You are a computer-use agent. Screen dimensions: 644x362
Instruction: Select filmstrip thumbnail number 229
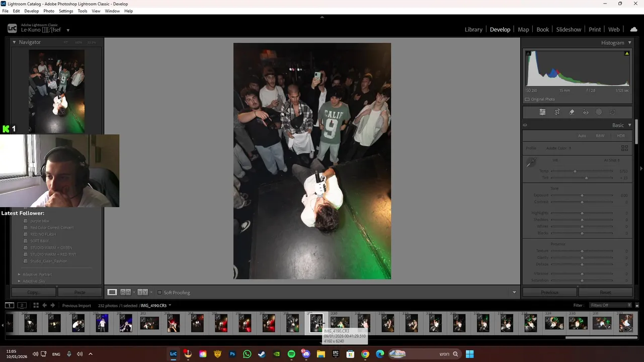click(x=554, y=323)
